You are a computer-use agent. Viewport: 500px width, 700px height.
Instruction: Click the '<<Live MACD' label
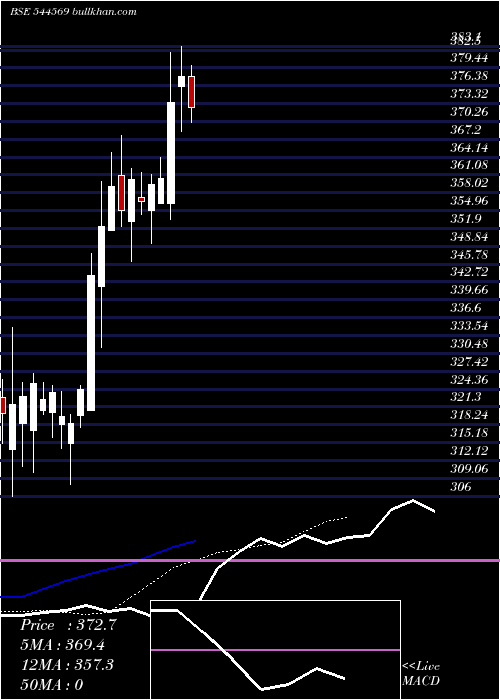(421, 674)
